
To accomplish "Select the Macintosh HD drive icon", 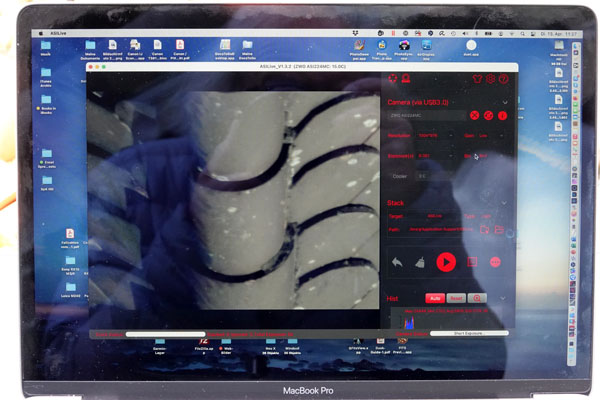I will pos(559,54).
